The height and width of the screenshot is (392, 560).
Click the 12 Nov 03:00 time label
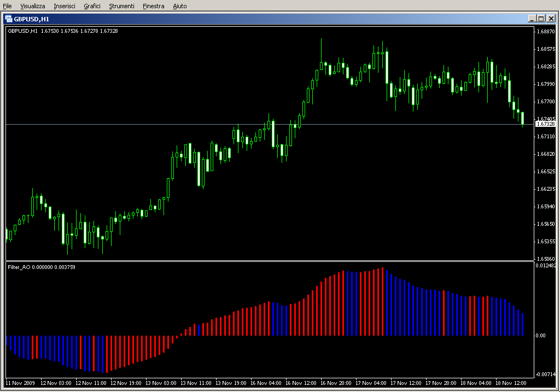(56, 383)
